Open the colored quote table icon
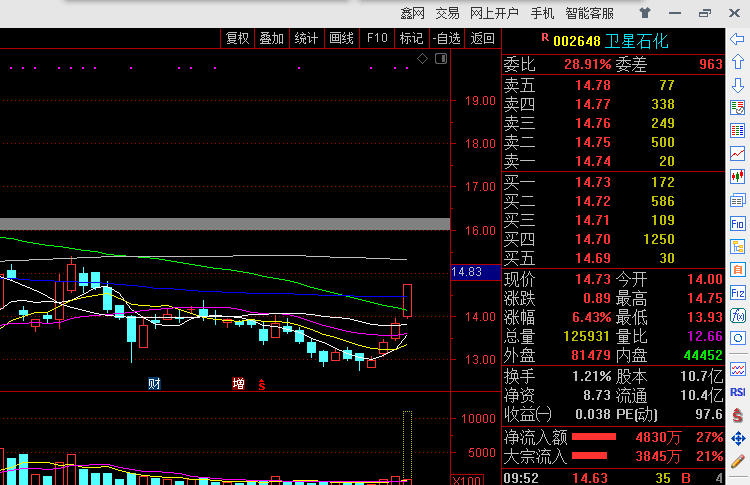This screenshot has width=750, height=485. click(738, 131)
